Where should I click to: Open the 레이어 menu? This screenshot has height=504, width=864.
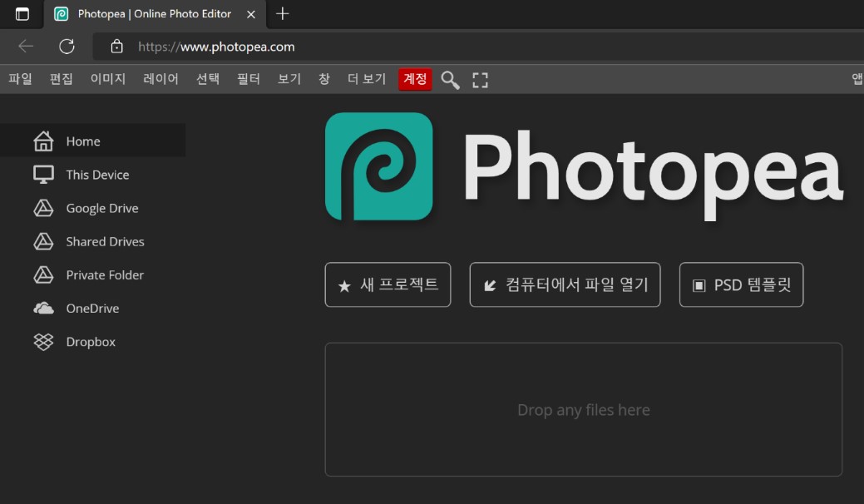(160, 79)
